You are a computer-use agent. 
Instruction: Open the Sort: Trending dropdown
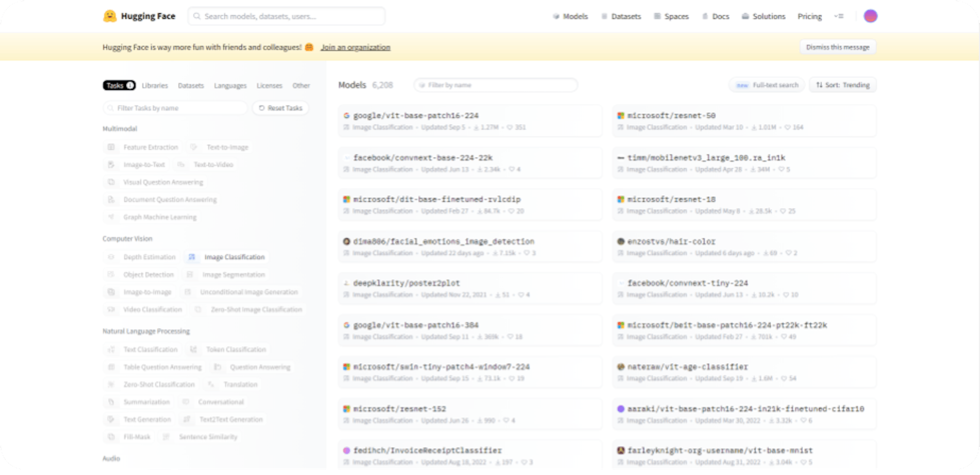tap(842, 85)
